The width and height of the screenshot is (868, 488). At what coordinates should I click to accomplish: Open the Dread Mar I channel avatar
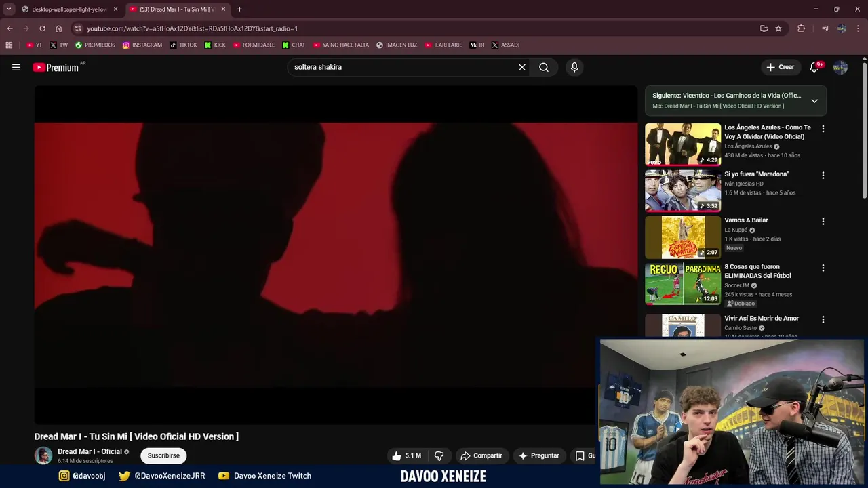(x=43, y=455)
